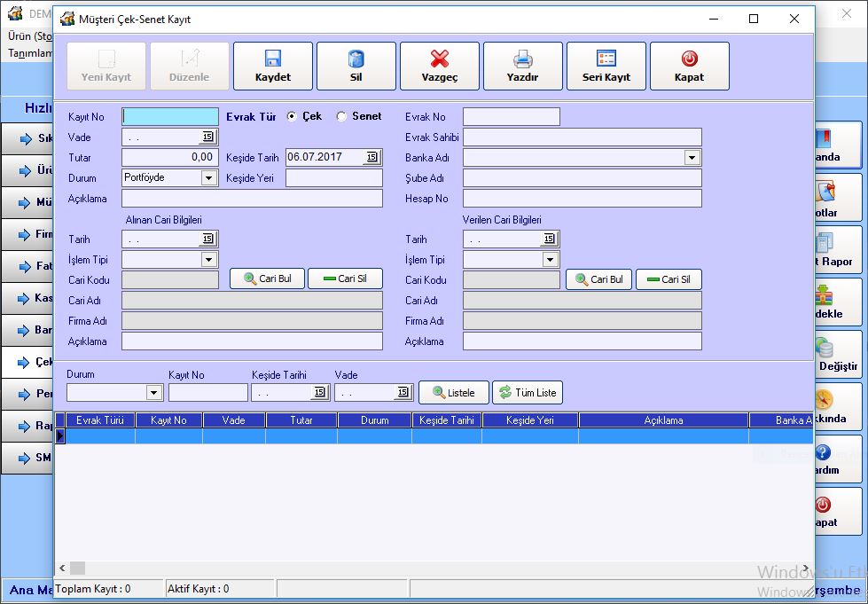
Task: Expand the filter Durum dropdown
Action: click(153, 393)
